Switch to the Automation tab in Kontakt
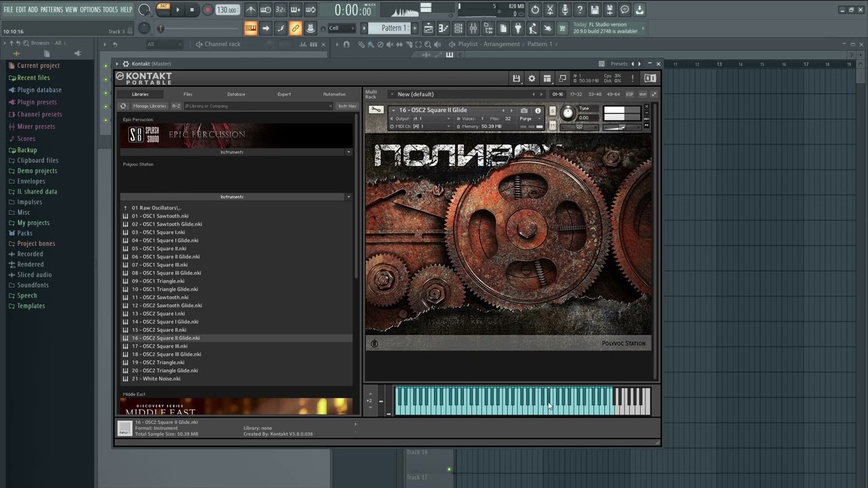 point(334,94)
